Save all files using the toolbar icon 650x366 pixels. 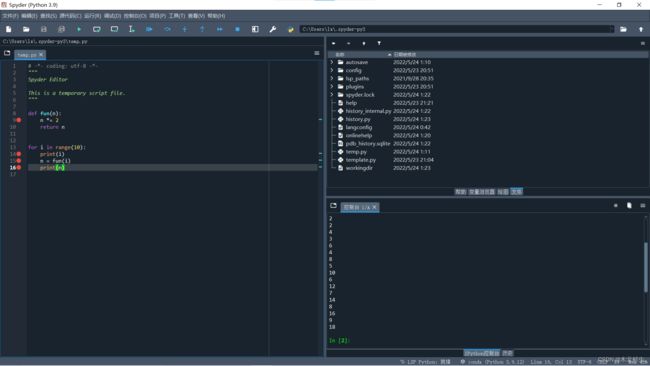click(x=61, y=29)
